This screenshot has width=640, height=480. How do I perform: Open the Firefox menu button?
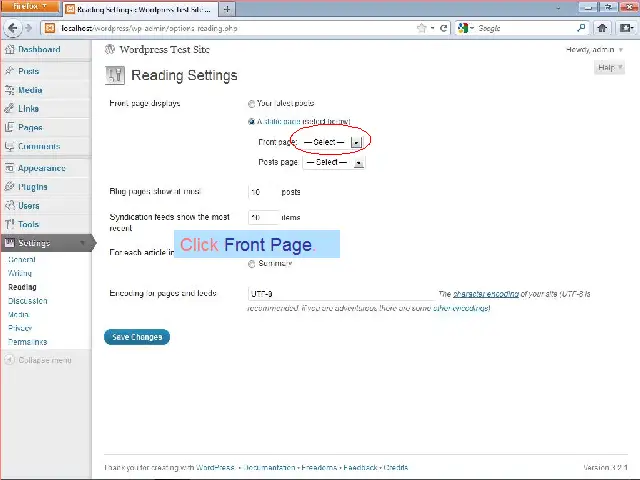click(x=30, y=7)
